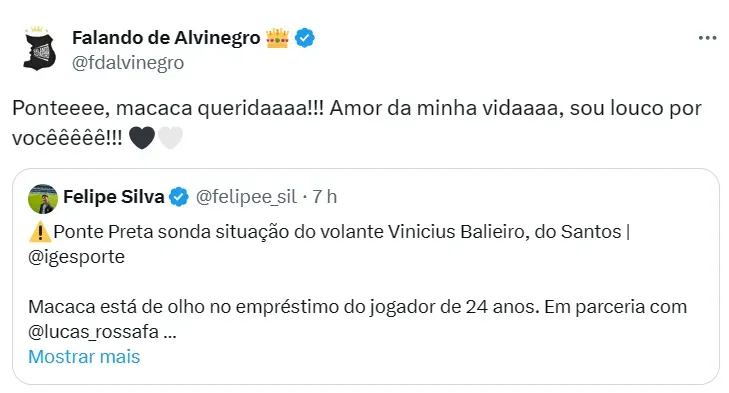The image size is (729, 393).
Task: Click the black heart emoji in the tweet
Action: click(x=142, y=138)
